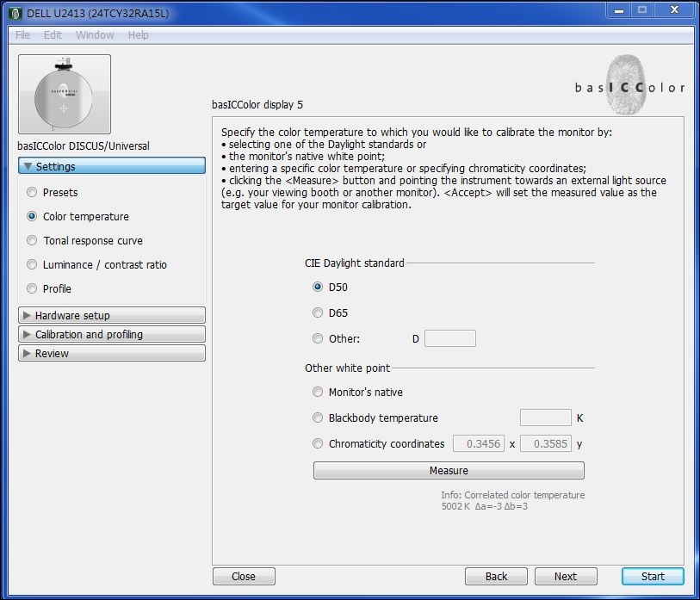
Task: Click the Blackbody temperature K field
Action: (x=546, y=418)
